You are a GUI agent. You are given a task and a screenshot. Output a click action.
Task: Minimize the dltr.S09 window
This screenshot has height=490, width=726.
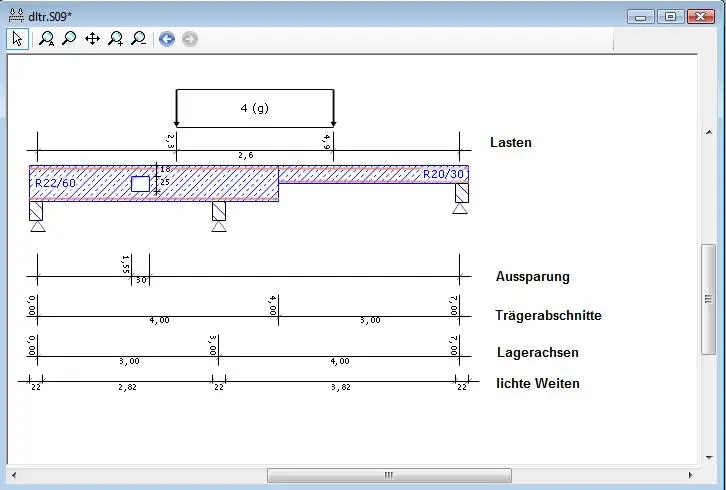(640, 17)
